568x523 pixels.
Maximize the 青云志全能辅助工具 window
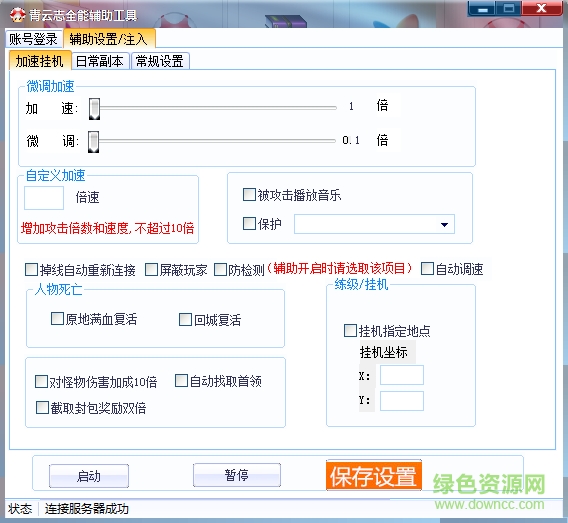[x=509, y=9]
